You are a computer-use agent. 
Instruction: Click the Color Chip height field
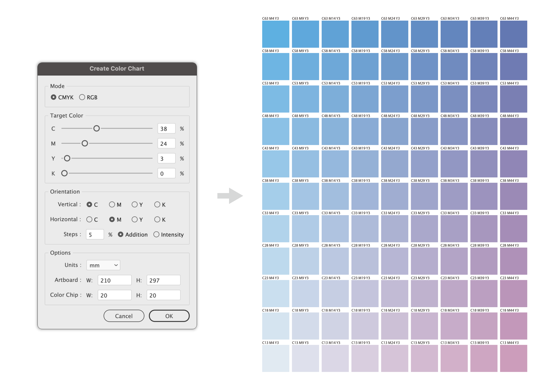pos(163,295)
